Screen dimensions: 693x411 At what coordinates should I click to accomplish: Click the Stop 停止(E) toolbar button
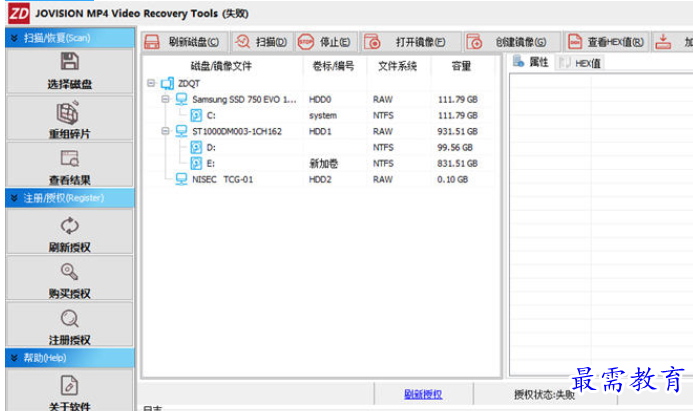326,42
